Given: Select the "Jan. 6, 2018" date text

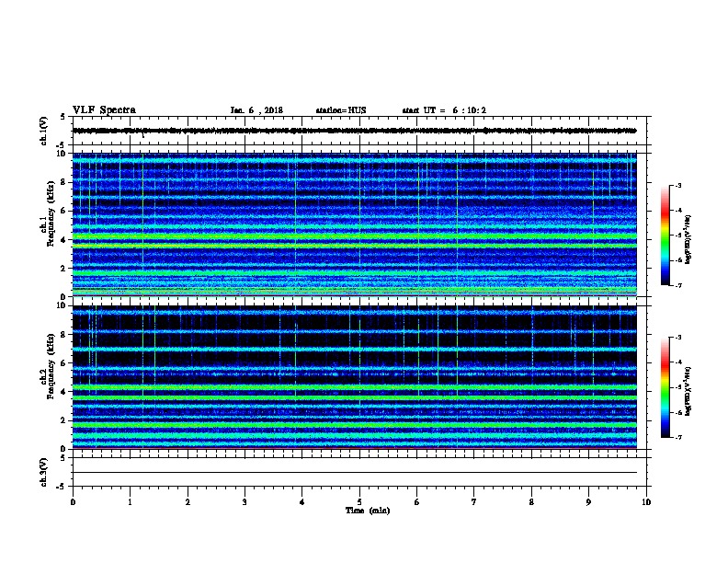Looking at the screenshot, I should pyautogui.click(x=256, y=110).
